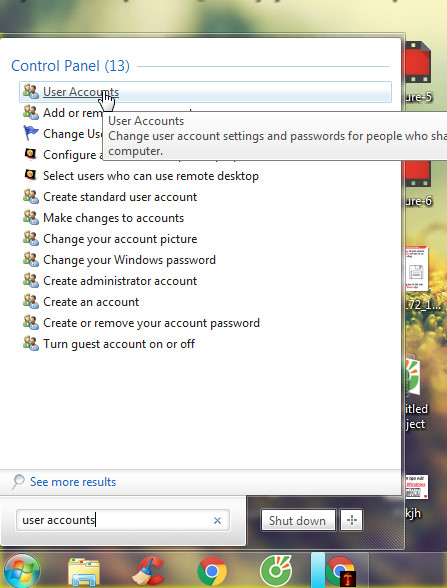This screenshot has height=588, width=447.
Task: Click icon beside Select users remote desktop
Action: click(31, 175)
